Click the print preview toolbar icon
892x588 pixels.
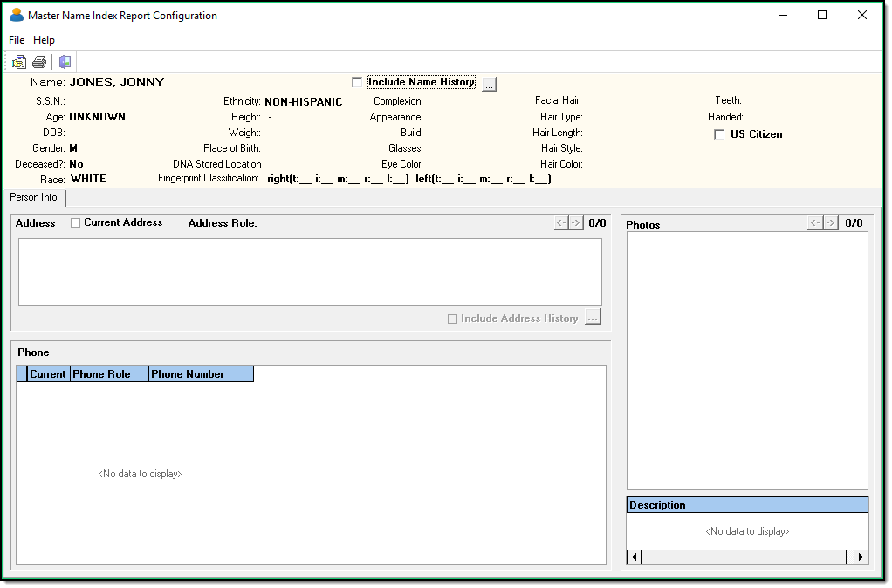pyautogui.click(x=19, y=62)
